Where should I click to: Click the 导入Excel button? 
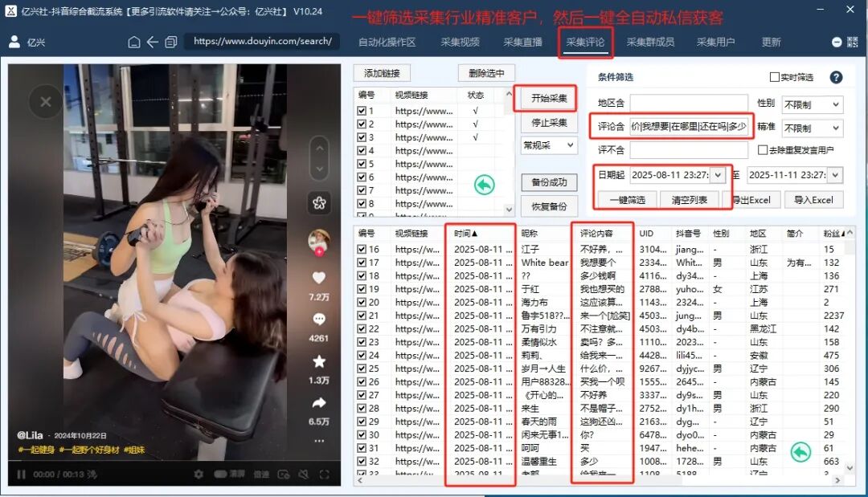[813, 200]
